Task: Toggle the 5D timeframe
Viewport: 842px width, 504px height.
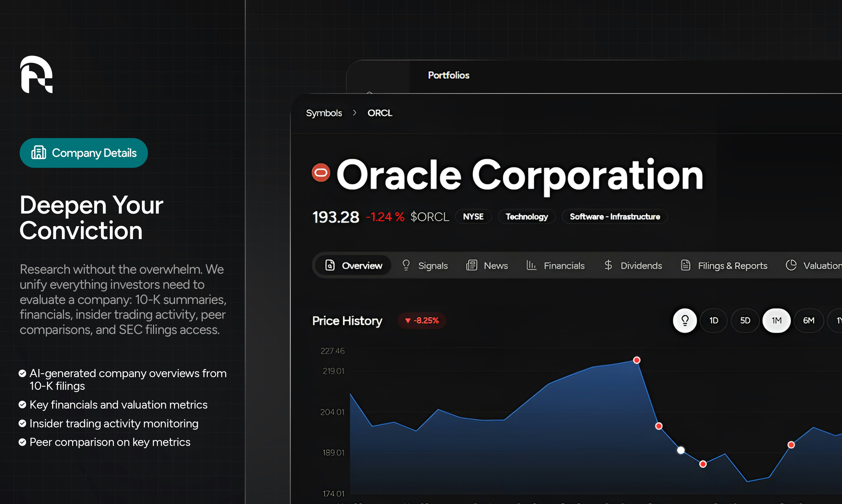Action: point(745,320)
